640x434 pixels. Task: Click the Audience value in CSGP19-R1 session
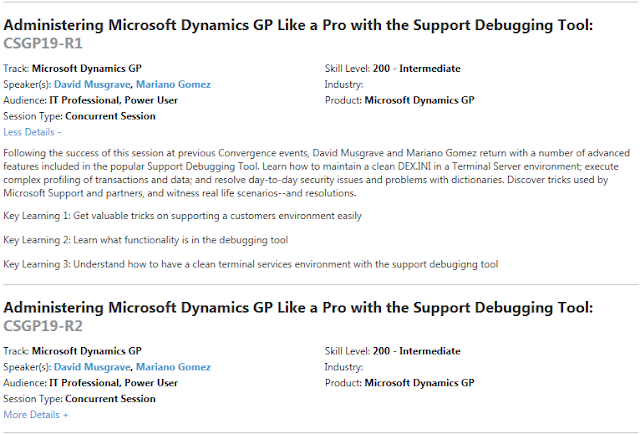(114, 100)
